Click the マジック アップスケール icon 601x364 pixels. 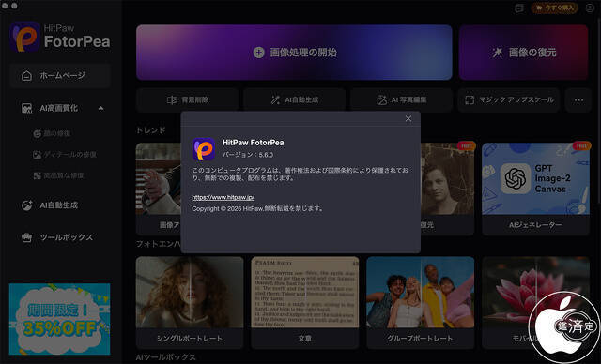[x=470, y=99]
